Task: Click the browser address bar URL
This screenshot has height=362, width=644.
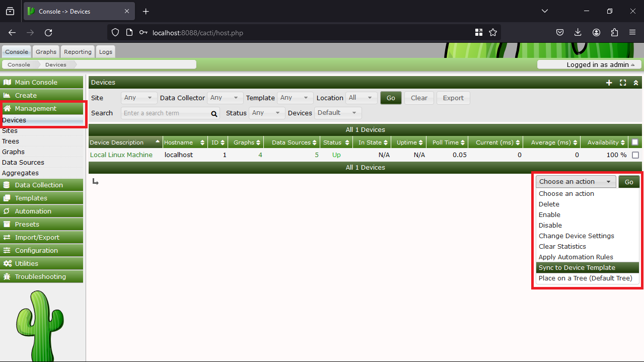Action: pyautogui.click(x=198, y=33)
